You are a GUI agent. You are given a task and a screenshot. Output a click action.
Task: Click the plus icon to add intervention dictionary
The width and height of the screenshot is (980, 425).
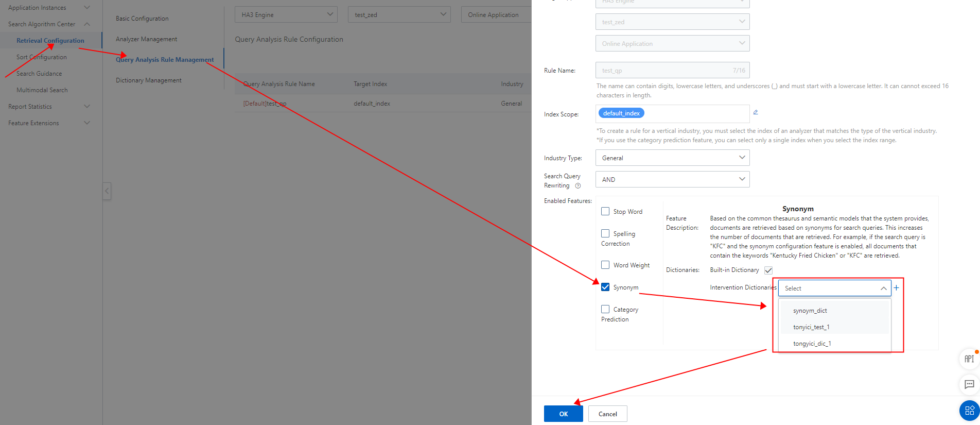pyautogui.click(x=897, y=288)
